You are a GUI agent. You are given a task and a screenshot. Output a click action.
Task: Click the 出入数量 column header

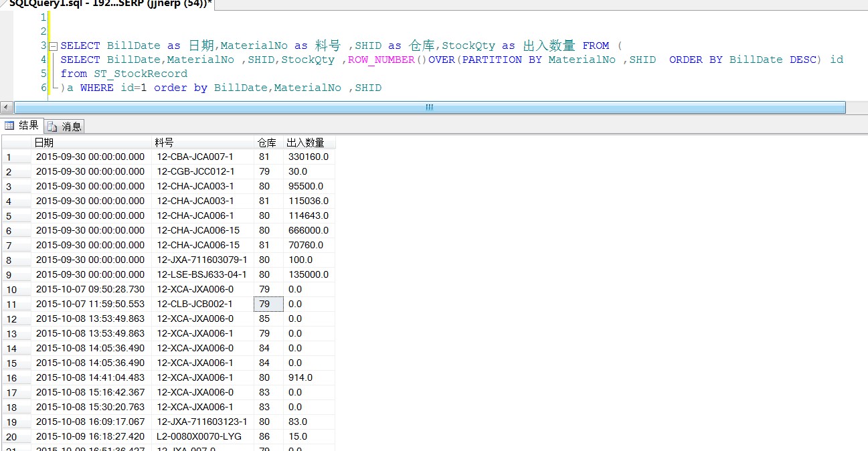(x=309, y=143)
